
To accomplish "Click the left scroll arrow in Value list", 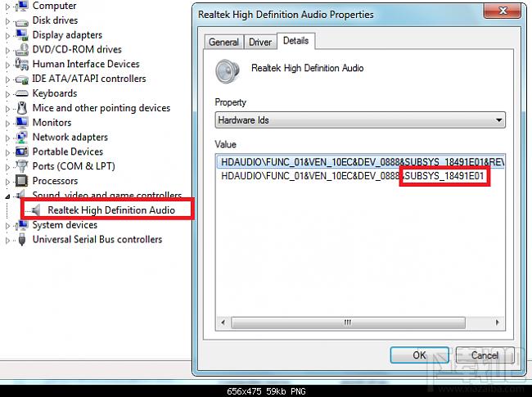I will 223,323.
